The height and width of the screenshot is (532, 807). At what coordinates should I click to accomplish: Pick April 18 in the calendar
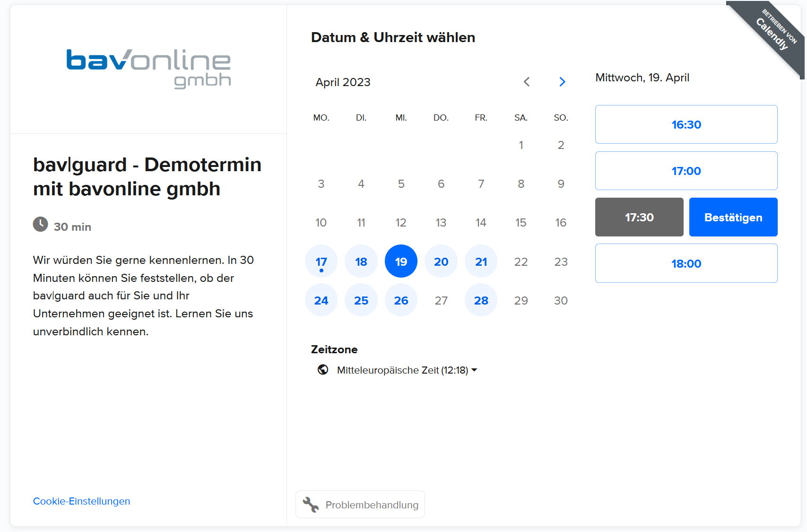pyautogui.click(x=361, y=262)
